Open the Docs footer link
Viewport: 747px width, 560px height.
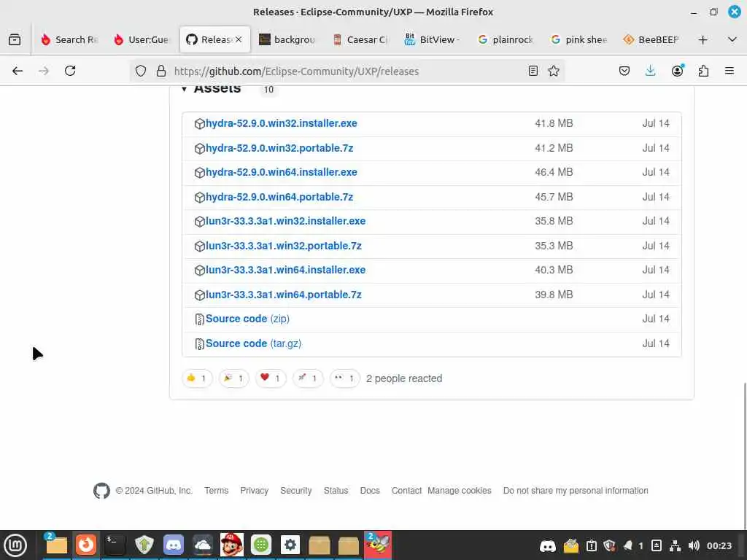tap(370, 491)
